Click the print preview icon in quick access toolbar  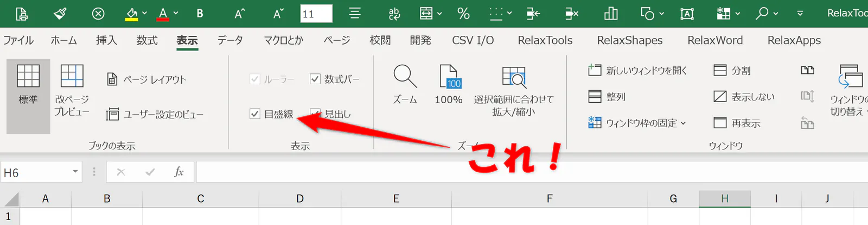pos(21,13)
